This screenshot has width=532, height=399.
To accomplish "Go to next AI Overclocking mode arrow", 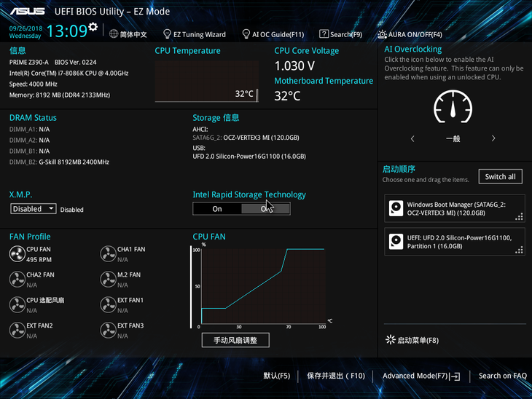I will (493, 138).
